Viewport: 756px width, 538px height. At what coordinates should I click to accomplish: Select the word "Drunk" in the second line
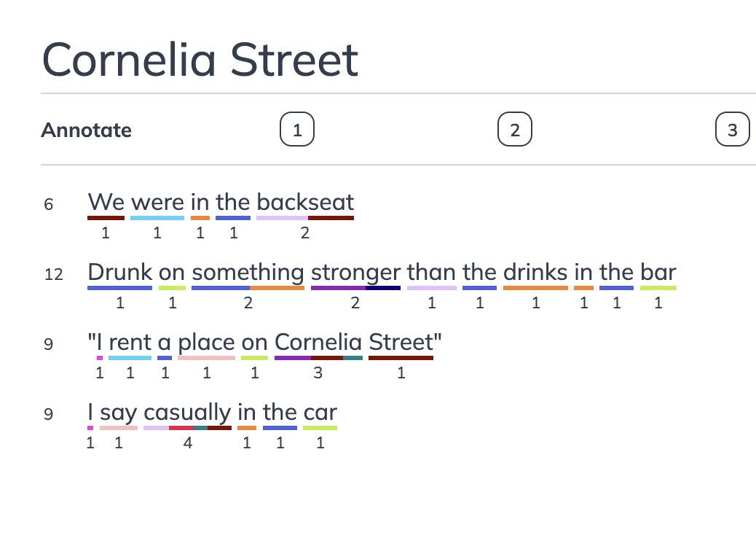pyautogui.click(x=119, y=272)
